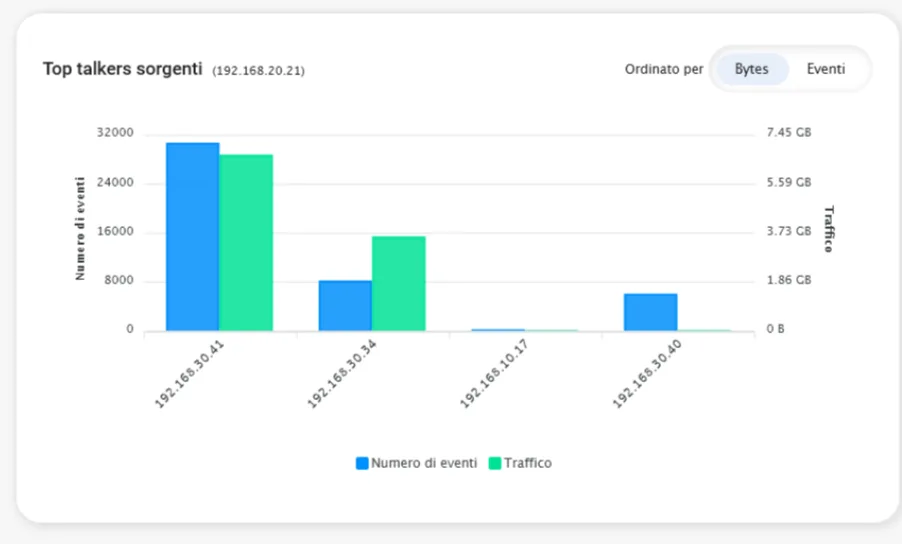The width and height of the screenshot is (902, 544).
Task: Select blue events bar for 192.168.30.40
Action: point(651,312)
